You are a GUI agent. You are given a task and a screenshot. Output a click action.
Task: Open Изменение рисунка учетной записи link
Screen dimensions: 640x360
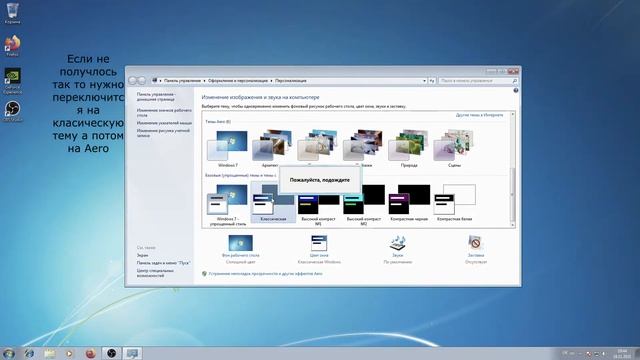pyautogui.click(x=163, y=133)
